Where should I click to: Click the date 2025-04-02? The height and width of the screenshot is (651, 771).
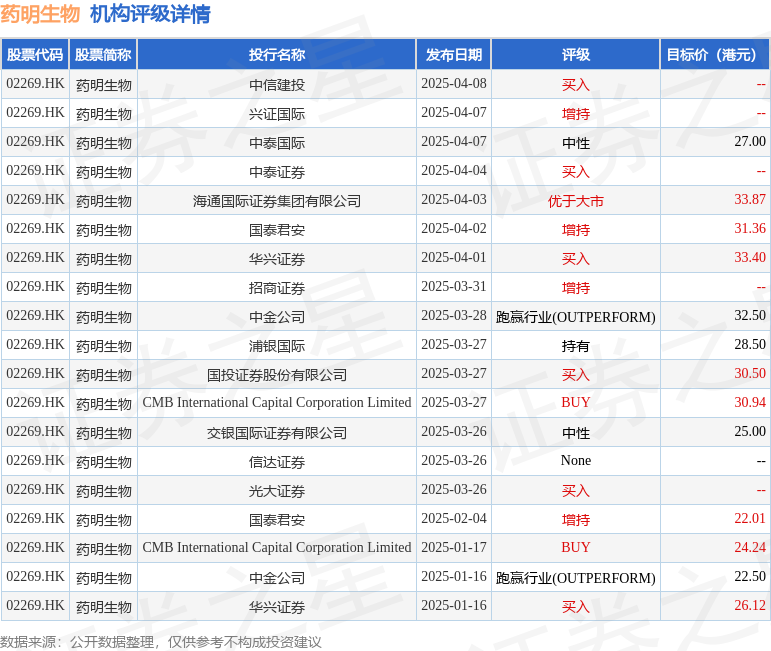pyautogui.click(x=454, y=229)
